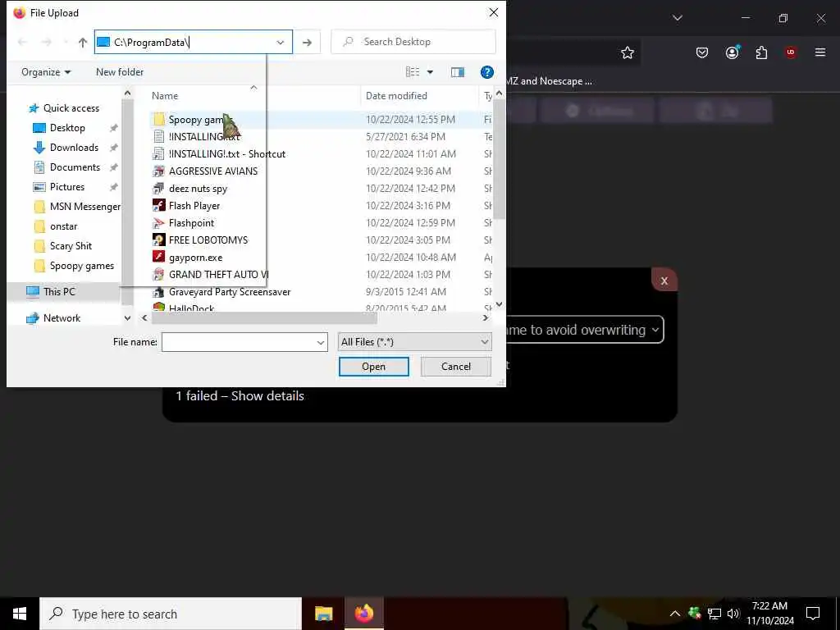The image size is (840, 630).
Task: Click the Cancel button
Action: coord(456,367)
